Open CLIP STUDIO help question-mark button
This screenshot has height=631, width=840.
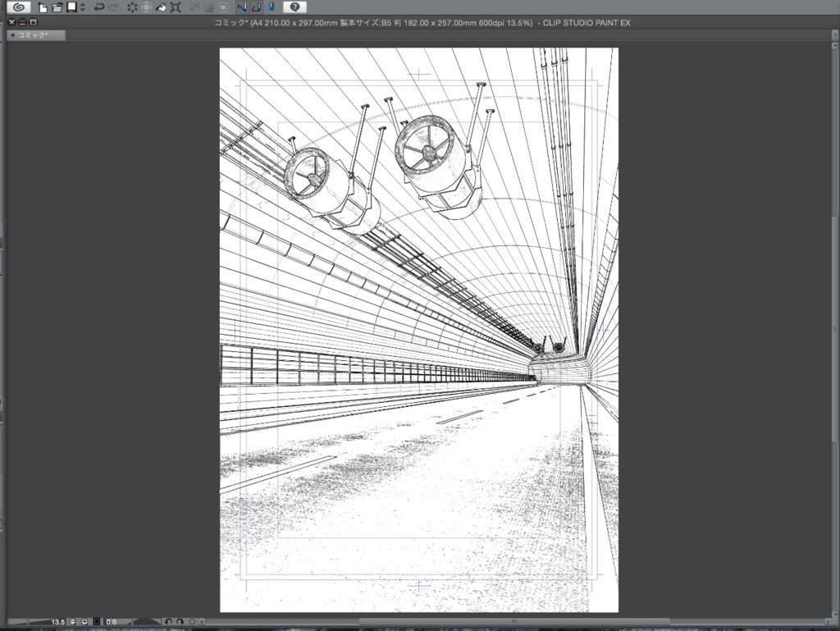[x=294, y=7]
